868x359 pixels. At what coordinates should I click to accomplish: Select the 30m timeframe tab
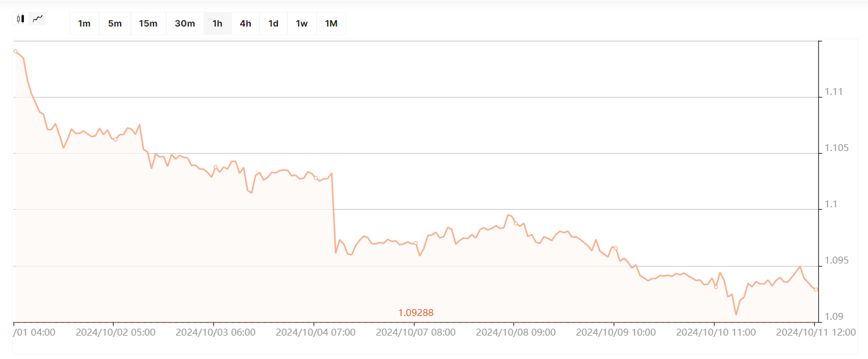click(184, 23)
